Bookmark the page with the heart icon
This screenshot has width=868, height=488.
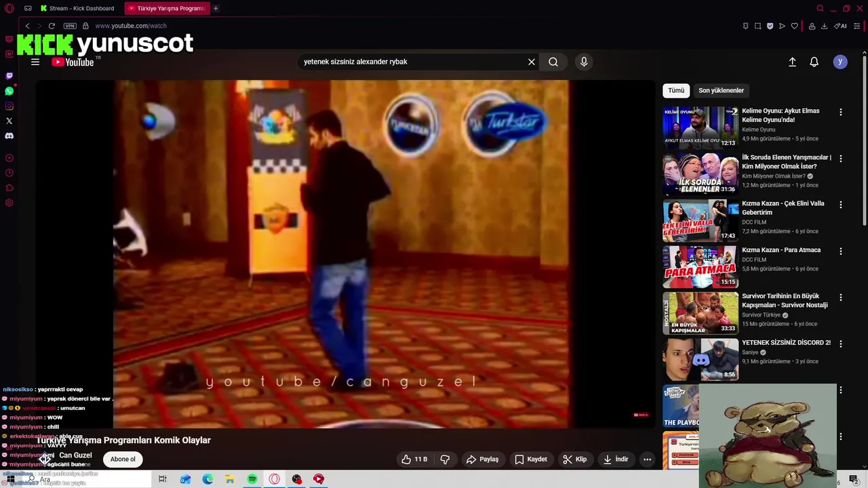pyautogui.click(x=795, y=26)
